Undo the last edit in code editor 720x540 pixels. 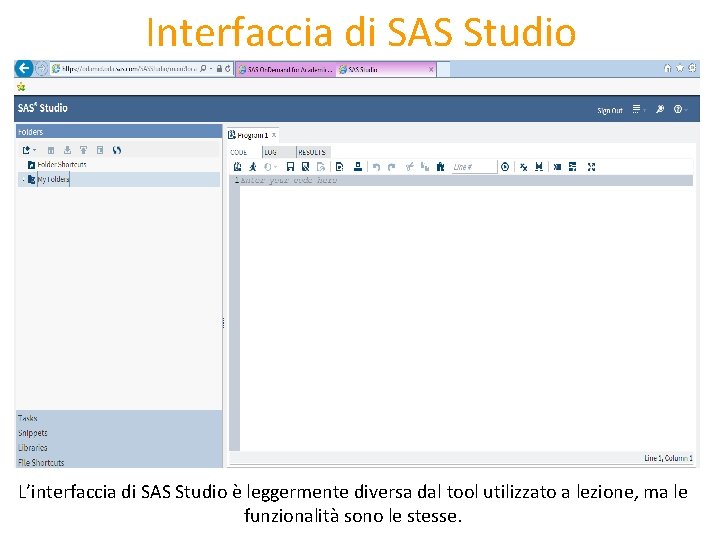point(377,167)
